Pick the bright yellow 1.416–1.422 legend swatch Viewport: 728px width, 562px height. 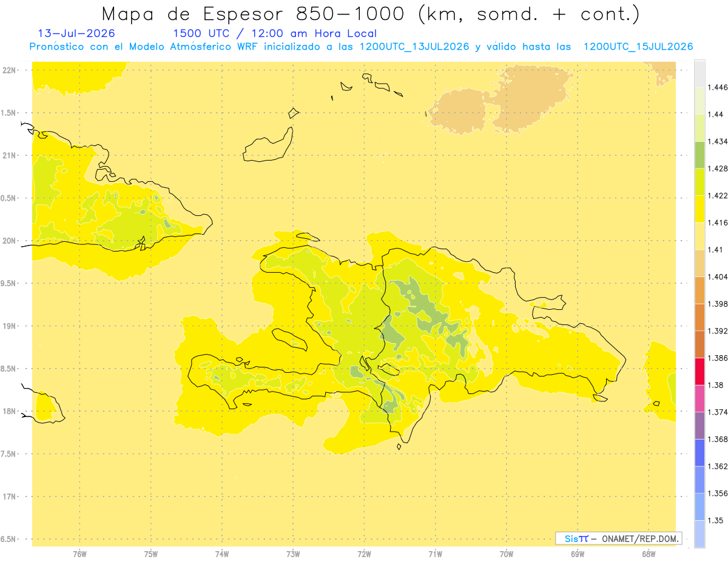[699, 209]
